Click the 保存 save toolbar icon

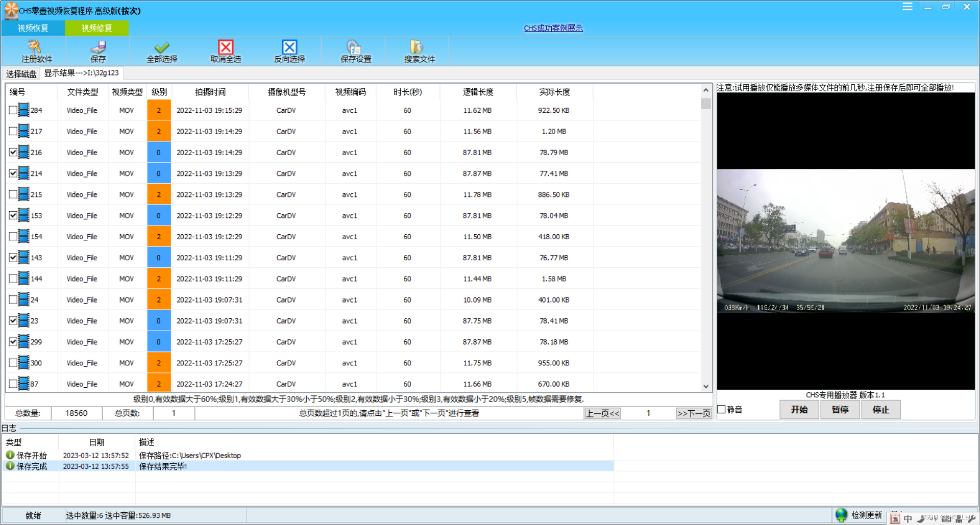pyautogui.click(x=98, y=47)
